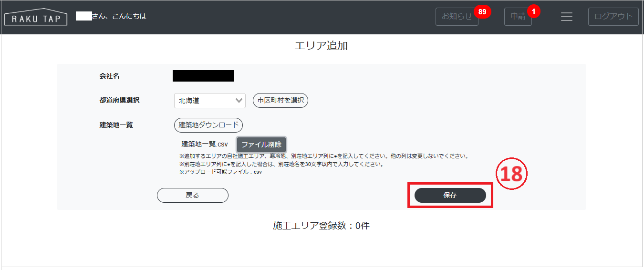The image size is (644, 270).
Task: Click the red 1 badge on 申請
Action: coord(533,11)
